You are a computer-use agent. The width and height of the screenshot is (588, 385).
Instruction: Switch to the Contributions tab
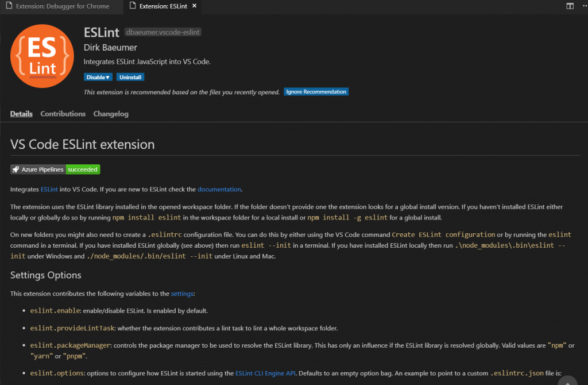coord(63,114)
